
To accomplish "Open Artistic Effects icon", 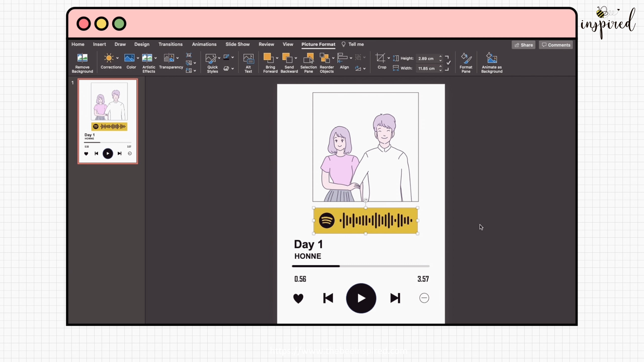I will click(147, 58).
